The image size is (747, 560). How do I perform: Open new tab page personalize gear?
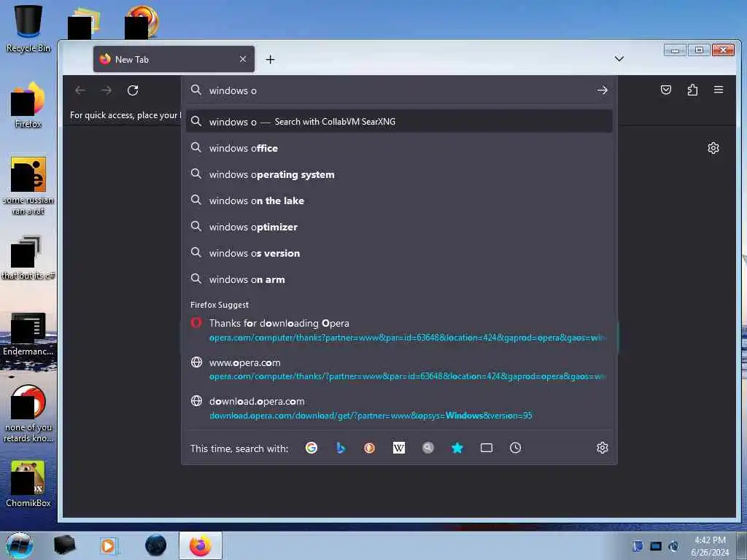[x=713, y=148]
